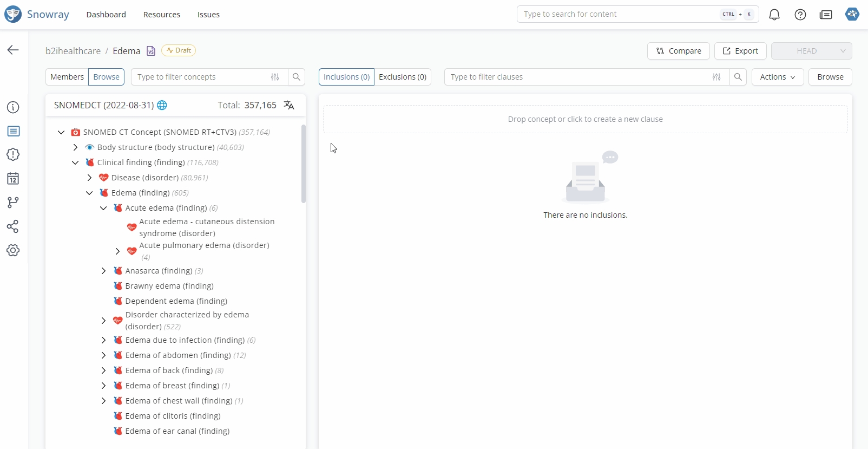The height and width of the screenshot is (449, 868).
Task: Open the Resources menu
Action: (x=161, y=15)
